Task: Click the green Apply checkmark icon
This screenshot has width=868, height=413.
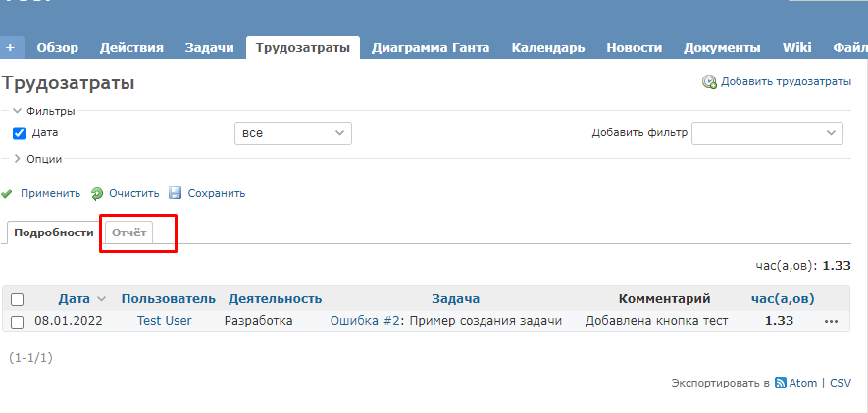Action: 7,193
